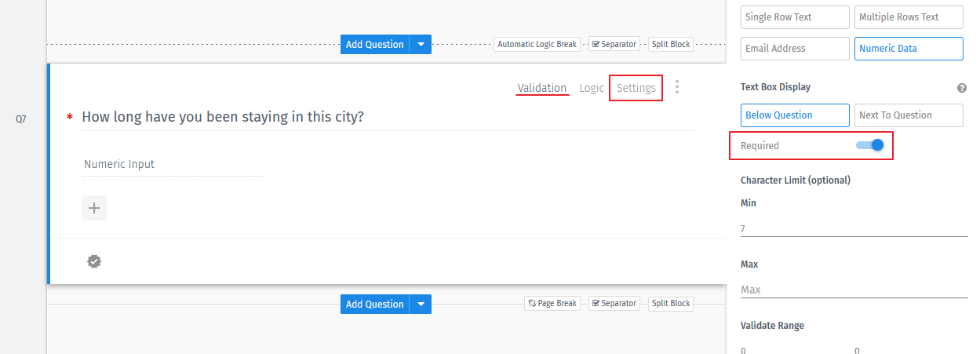Select Single Row Text type
This screenshot has width=980, height=354.
click(x=795, y=17)
